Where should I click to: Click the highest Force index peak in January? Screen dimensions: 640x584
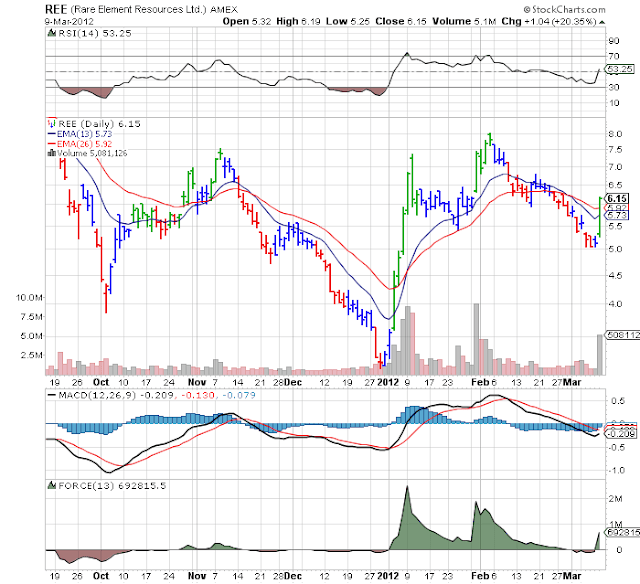[x=407, y=487]
